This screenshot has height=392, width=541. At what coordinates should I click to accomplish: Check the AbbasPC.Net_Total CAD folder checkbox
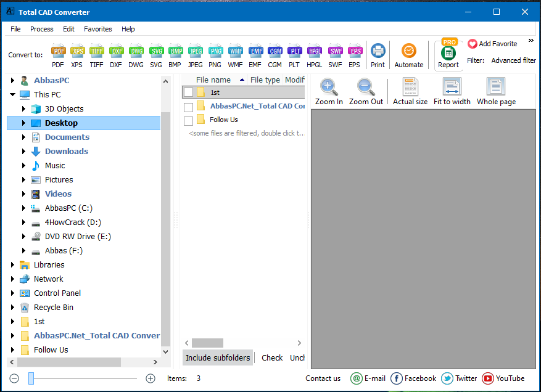188,107
